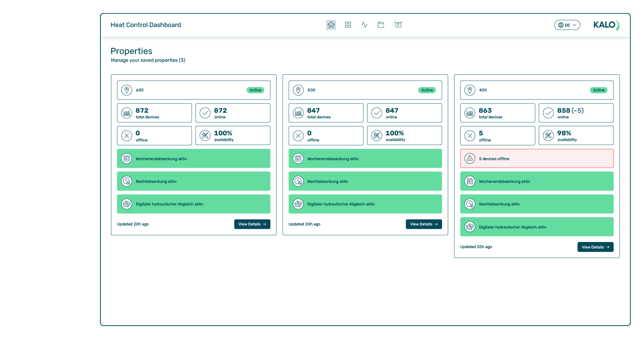This screenshot has width=644, height=339.
Task: Go to the Home nav icon
Action: [331, 25]
